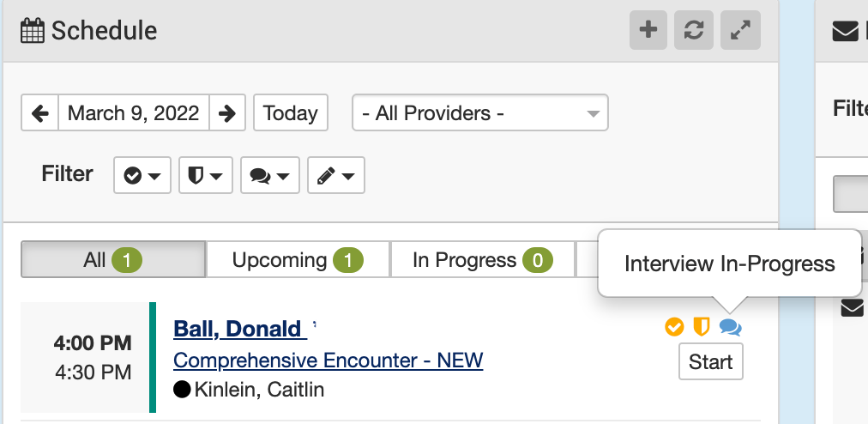Image resolution: width=868 pixels, height=424 pixels.
Task: Expand the Schedule panel to full screen
Action: coord(739,31)
